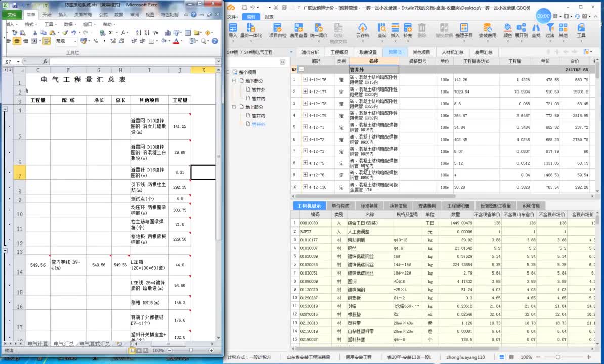Click the 插入 insert icon in Glodon
The width and height of the screenshot is (604, 364).
395,31
